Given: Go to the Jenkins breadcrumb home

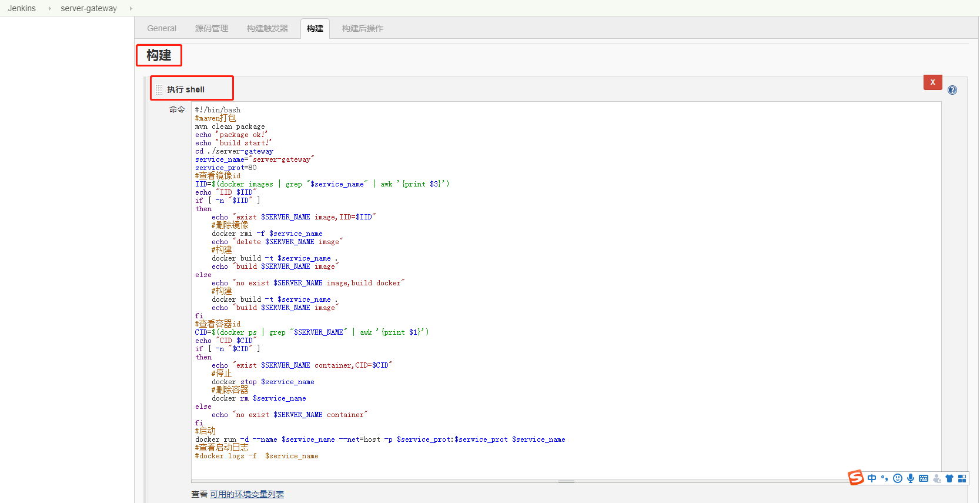Looking at the screenshot, I should point(22,8).
